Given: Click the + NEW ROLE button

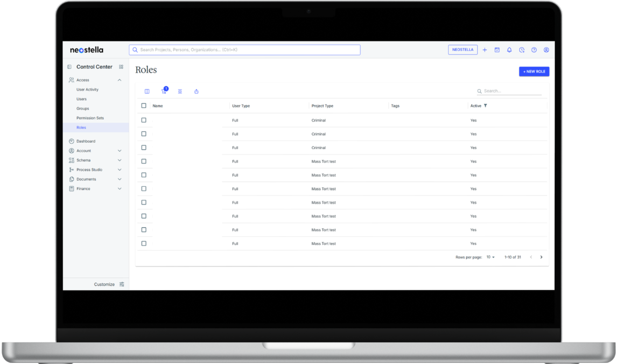Looking at the screenshot, I should click(x=534, y=72).
